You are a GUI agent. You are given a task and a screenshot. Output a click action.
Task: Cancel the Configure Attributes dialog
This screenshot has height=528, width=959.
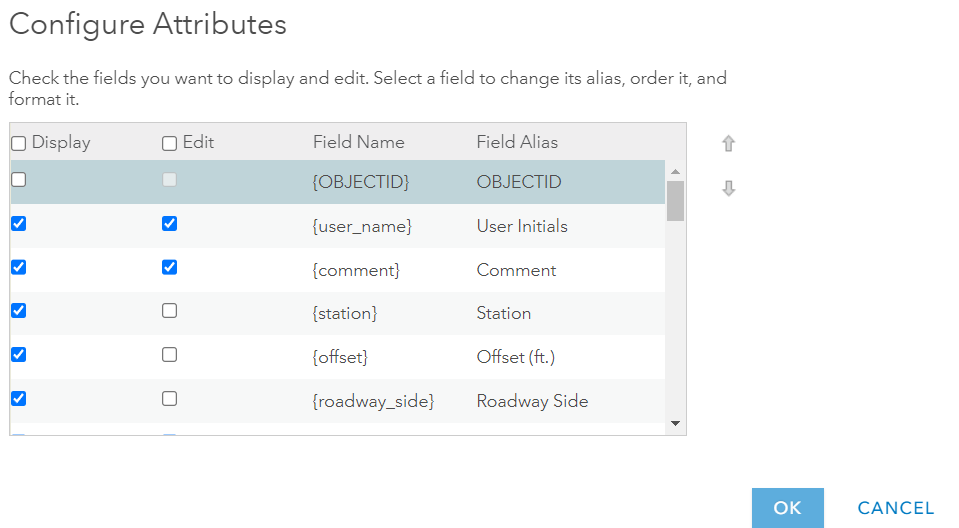pyautogui.click(x=895, y=508)
